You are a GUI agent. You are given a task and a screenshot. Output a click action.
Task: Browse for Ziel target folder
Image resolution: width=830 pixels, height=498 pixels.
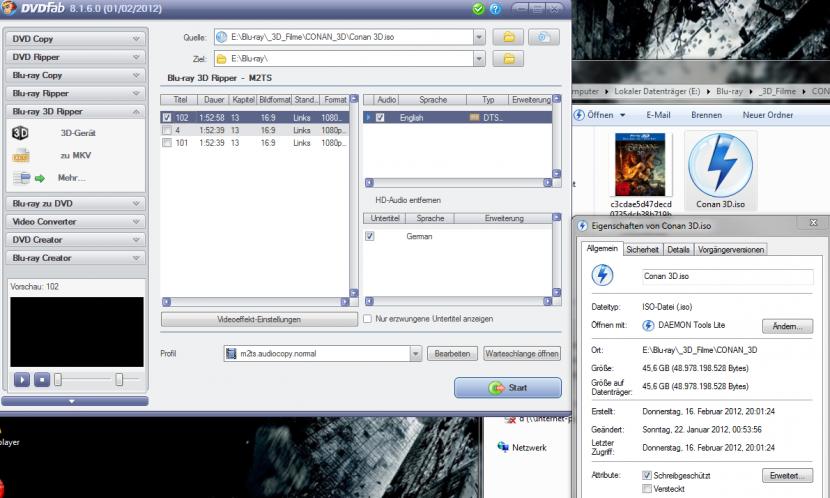[x=509, y=59]
